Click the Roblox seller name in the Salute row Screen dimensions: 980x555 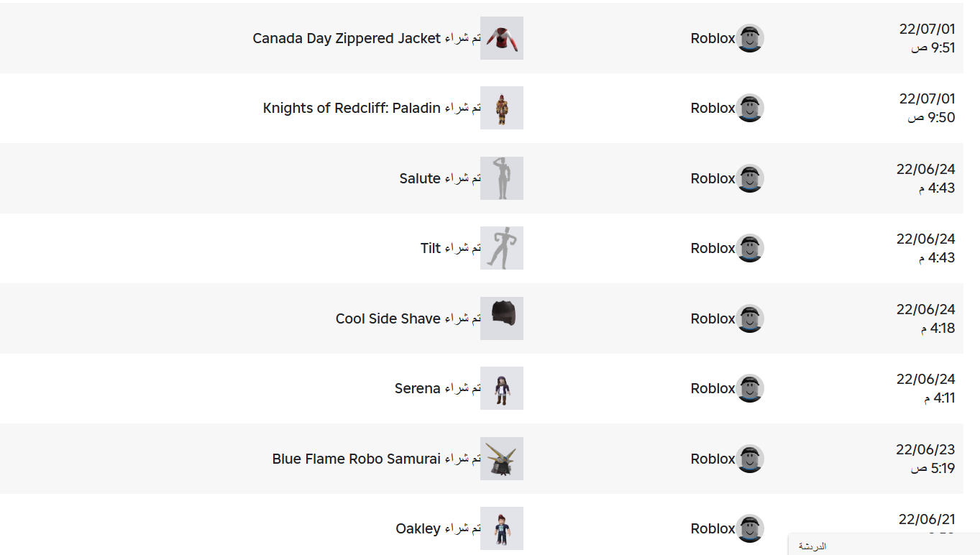point(713,179)
